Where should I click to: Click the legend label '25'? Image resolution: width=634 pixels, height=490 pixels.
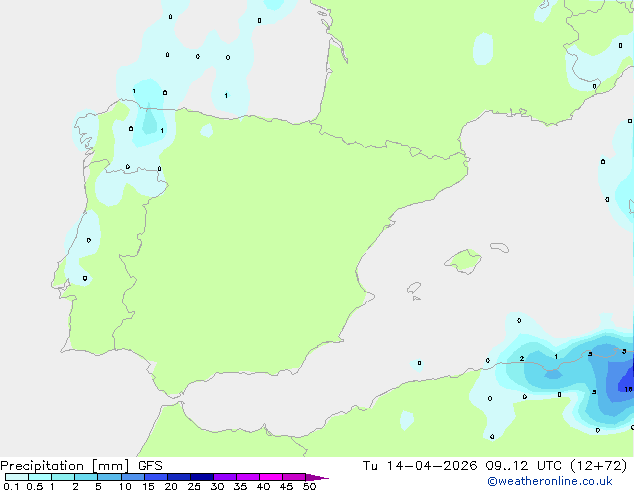click(x=194, y=486)
